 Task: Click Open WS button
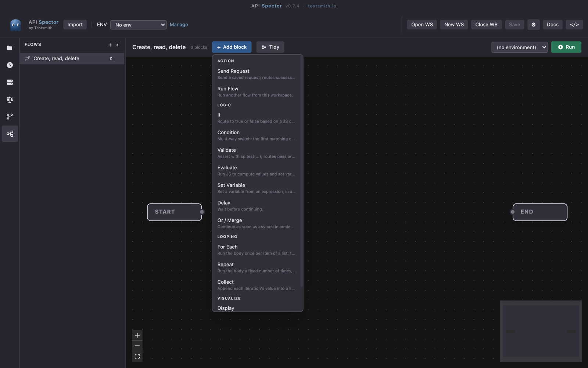click(x=422, y=25)
